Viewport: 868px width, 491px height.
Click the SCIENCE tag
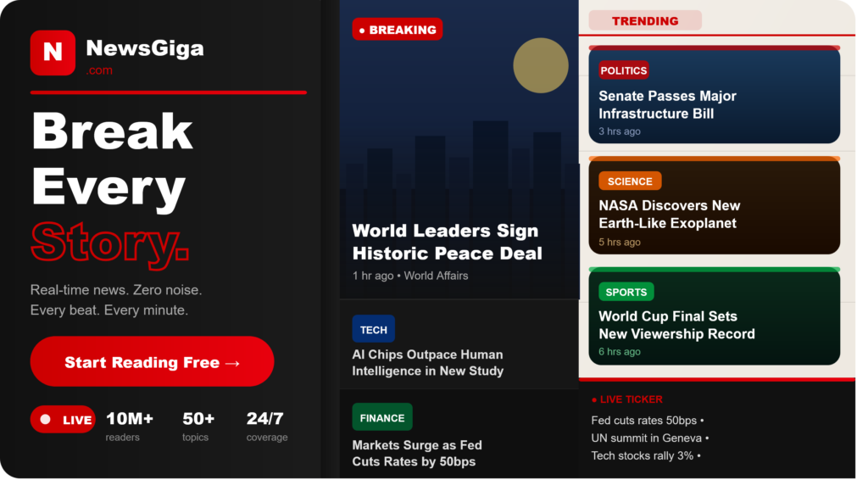click(x=630, y=181)
